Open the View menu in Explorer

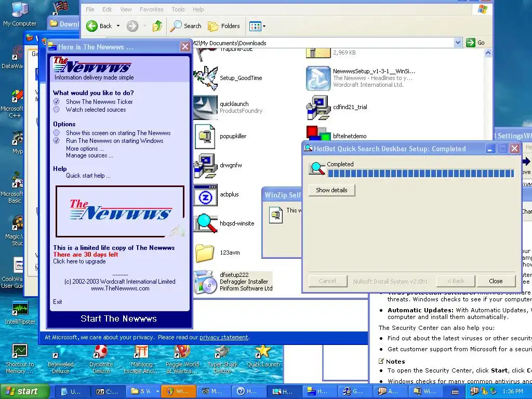point(126,9)
